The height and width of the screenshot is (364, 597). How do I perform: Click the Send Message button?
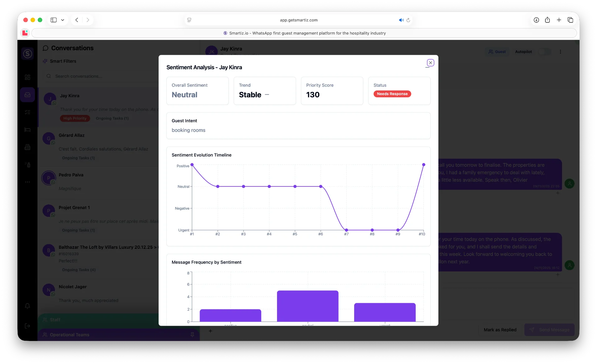549,330
